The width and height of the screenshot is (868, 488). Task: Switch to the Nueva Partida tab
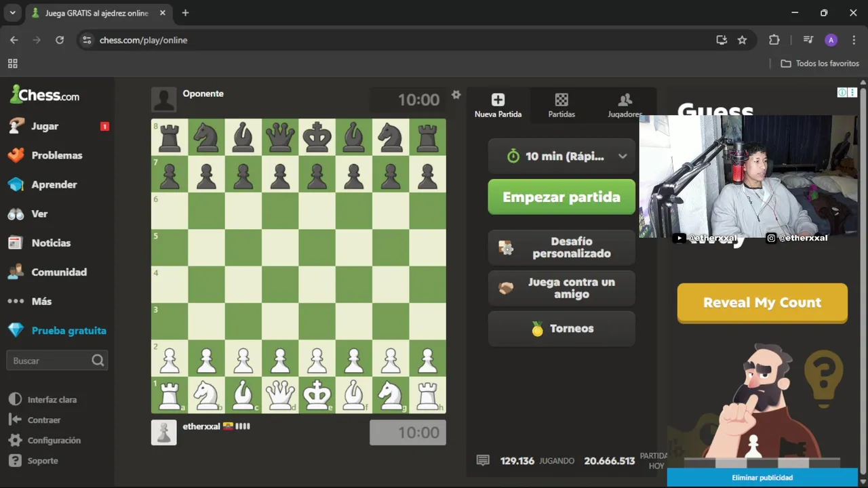coord(498,106)
